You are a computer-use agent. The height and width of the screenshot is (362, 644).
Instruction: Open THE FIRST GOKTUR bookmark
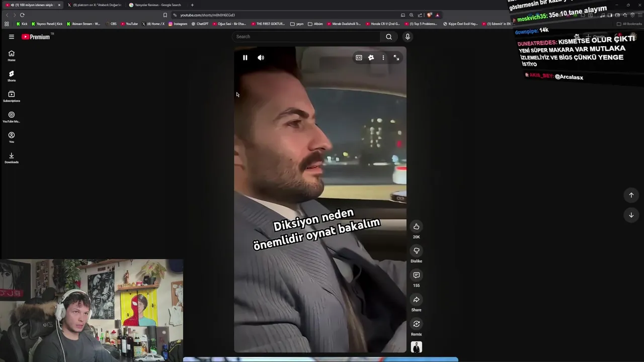pyautogui.click(x=268, y=24)
